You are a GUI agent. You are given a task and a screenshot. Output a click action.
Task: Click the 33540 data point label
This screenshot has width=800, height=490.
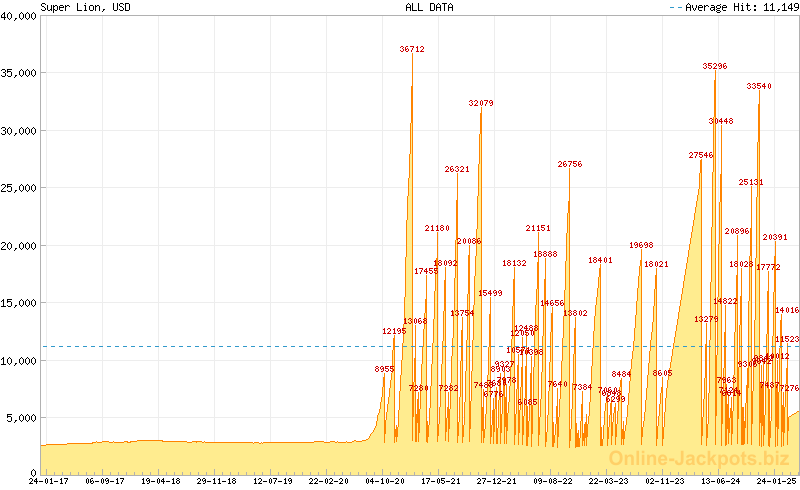759,86
